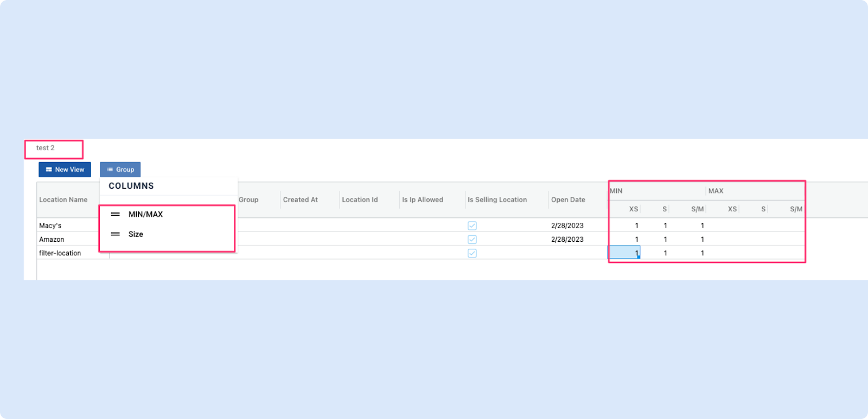Click Amazon's Open Date cell 2/28/2023
868x419 pixels.
point(567,240)
